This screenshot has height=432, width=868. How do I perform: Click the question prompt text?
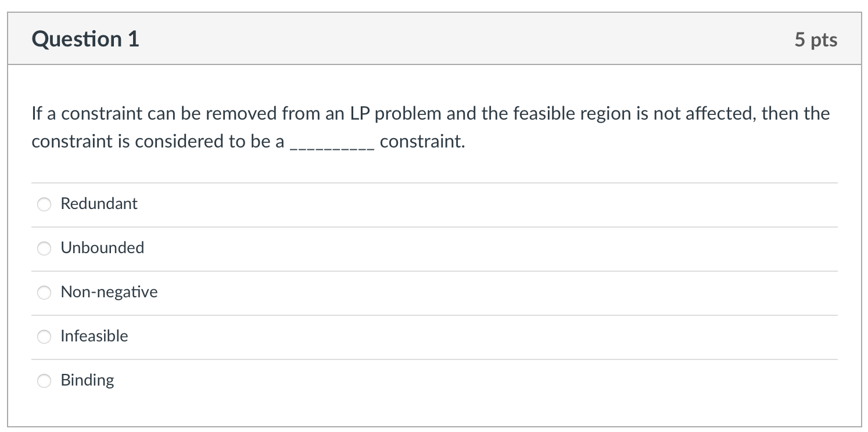point(430,114)
